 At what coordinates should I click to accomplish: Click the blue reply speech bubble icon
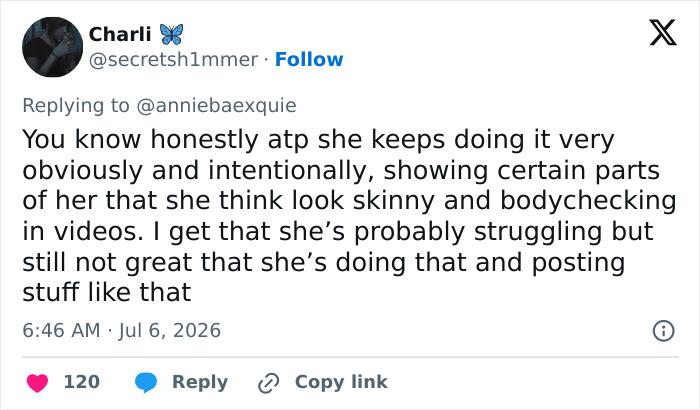click(x=146, y=383)
